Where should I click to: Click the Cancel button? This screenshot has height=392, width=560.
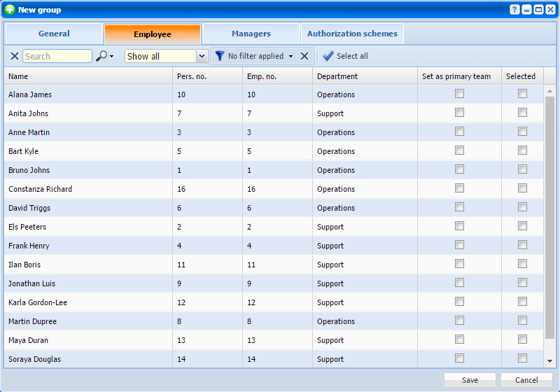[x=526, y=380]
